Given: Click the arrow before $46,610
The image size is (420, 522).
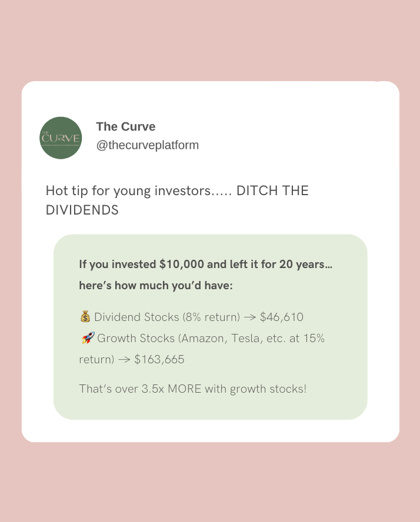Looking at the screenshot, I should [x=249, y=317].
